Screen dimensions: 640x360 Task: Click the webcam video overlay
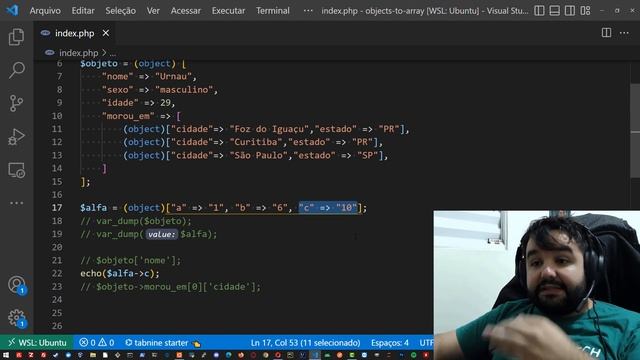point(537,285)
